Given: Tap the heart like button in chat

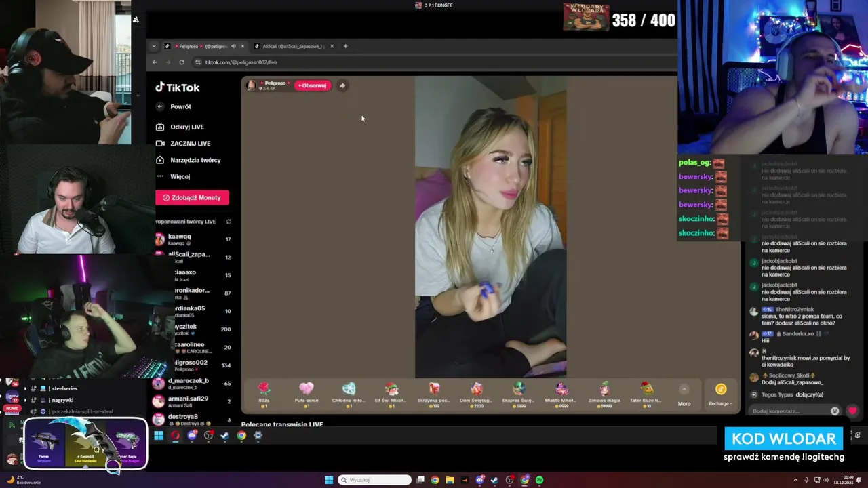Looking at the screenshot, I should pos(852,411).
